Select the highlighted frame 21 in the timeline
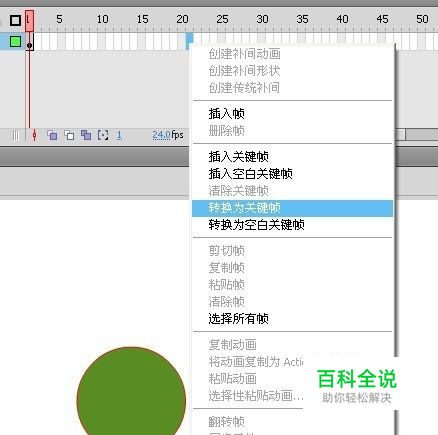This screenshot has width=438, height=435. pyautogui.click(x=189, y=41)
